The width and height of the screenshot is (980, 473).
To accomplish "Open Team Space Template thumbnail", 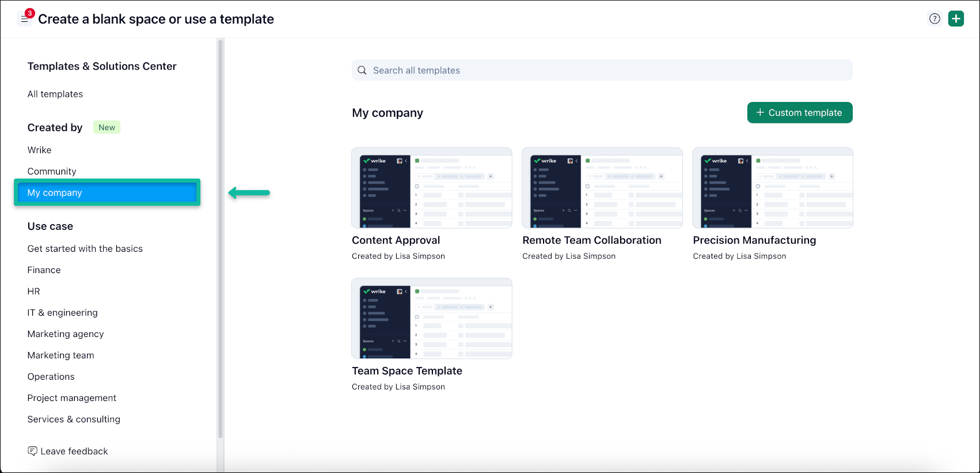I will pyautogui.click(x=432, y=319).
